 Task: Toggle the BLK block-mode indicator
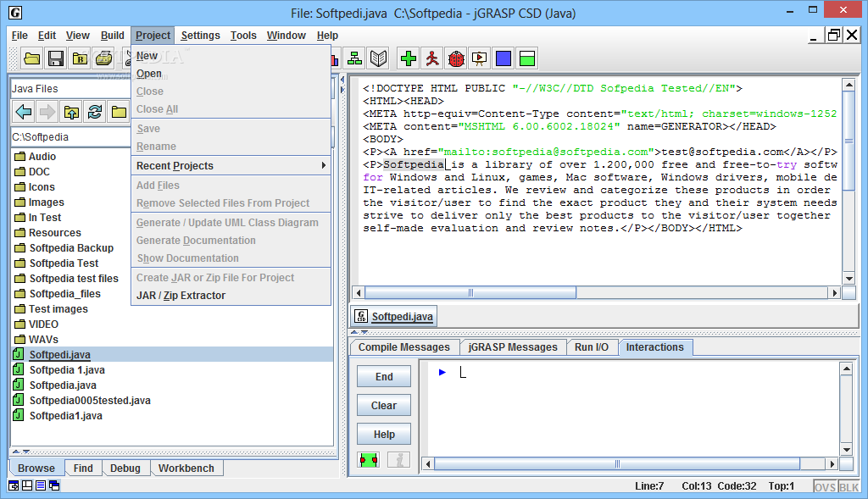(849, 487)
